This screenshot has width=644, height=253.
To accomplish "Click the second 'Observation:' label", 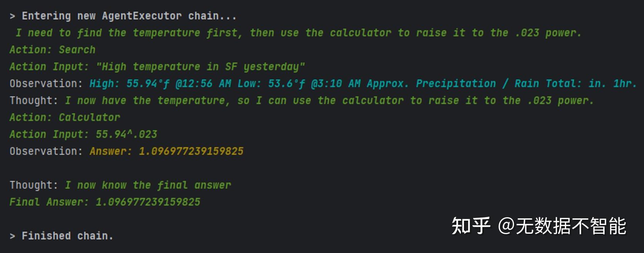I will pyautogui.click(x=46, y=151).
